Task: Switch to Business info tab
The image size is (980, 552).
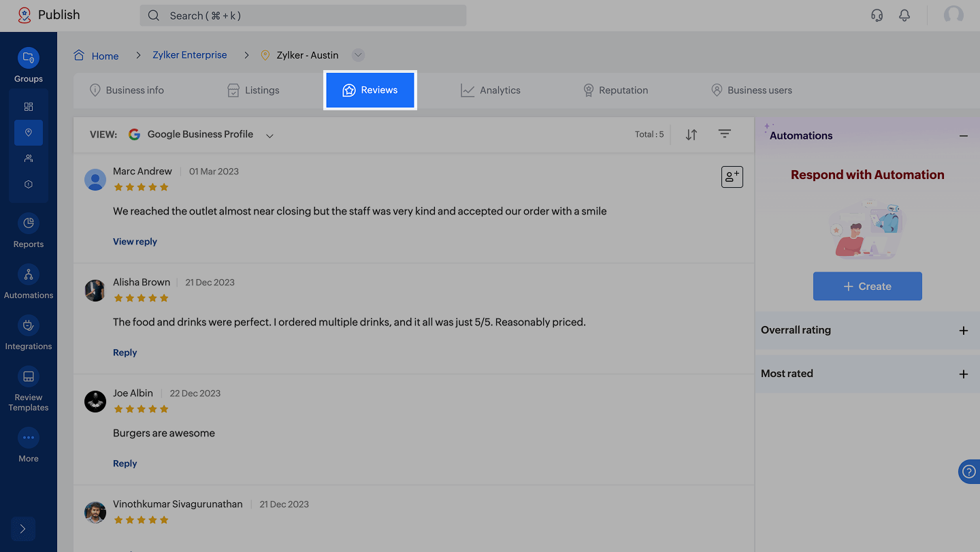Action: tap(127, 91)
